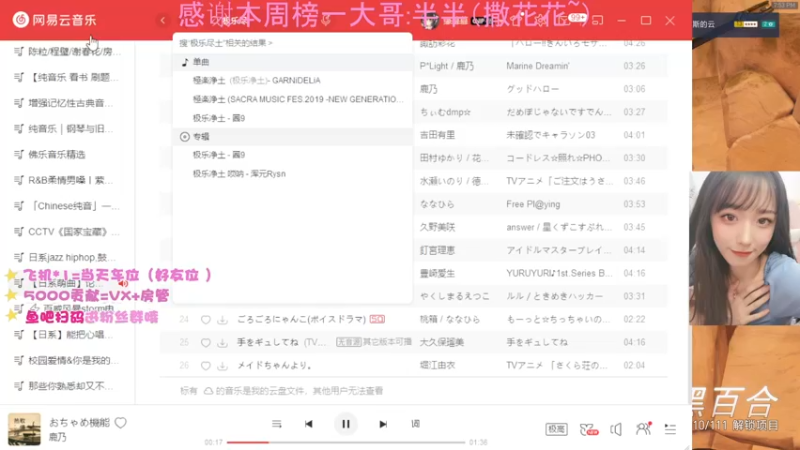Open album グッドハロー
Screen dimensions: 800x450
pyautogui.click(x=533, y=89)
